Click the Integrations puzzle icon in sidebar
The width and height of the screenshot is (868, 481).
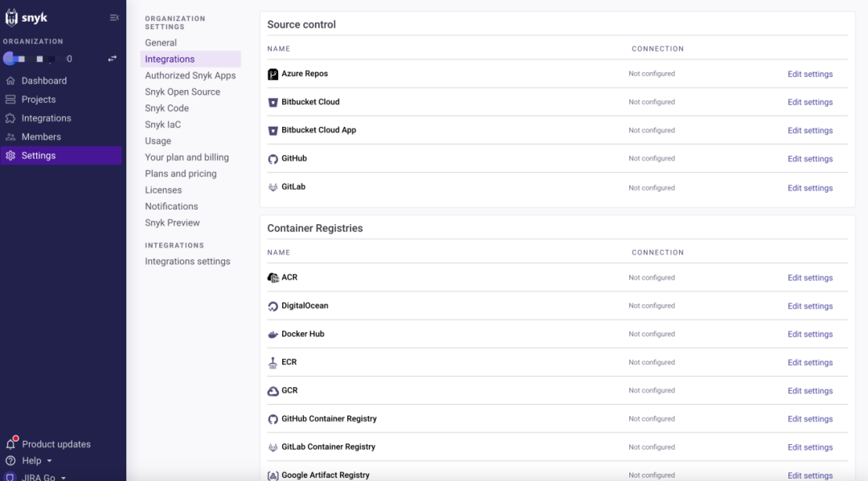pyautogui.click(x=10, y=118)
